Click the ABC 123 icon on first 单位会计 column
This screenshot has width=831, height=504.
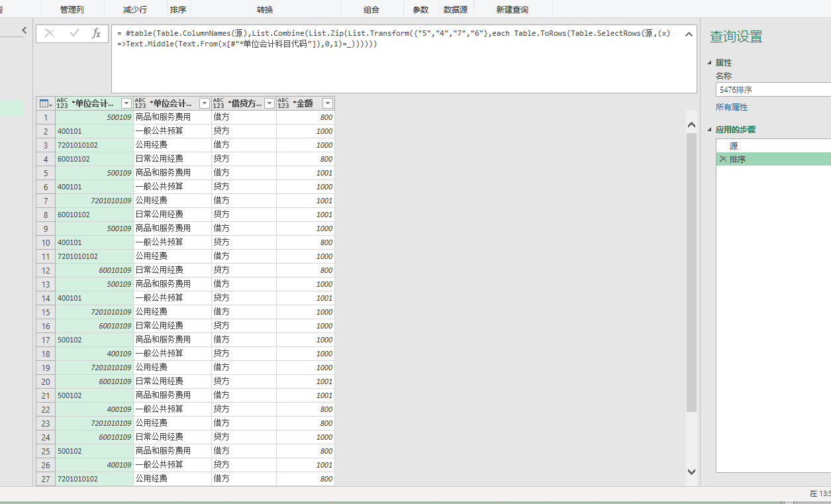click(60, 103)
